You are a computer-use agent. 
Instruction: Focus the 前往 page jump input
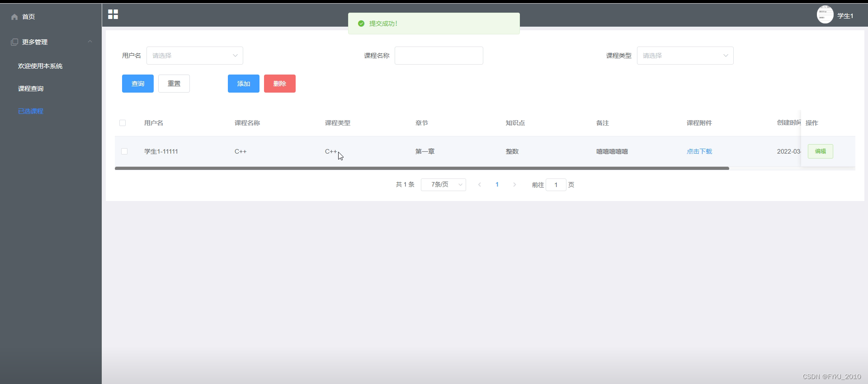[556, 185]
